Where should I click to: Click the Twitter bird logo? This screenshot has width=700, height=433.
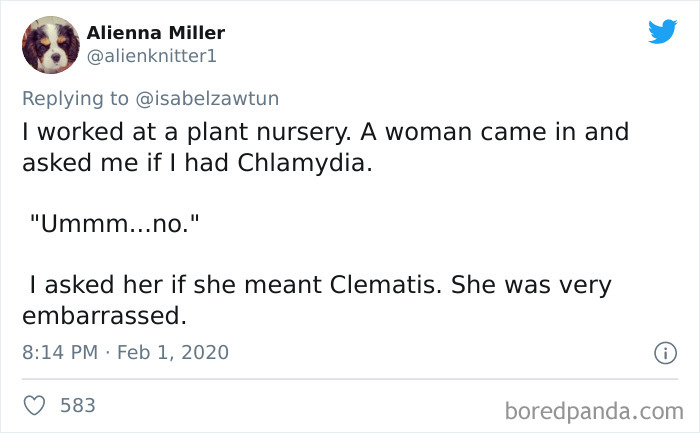(662, 31)
